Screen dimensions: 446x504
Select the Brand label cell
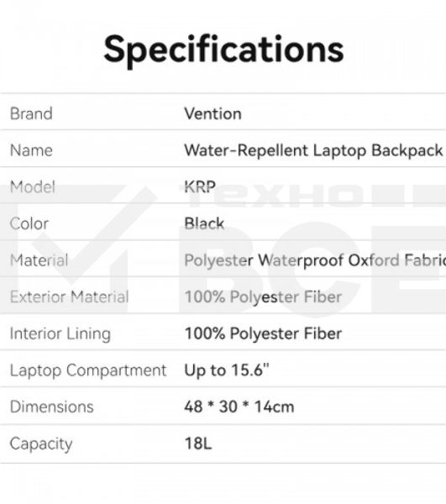point(31,113)
